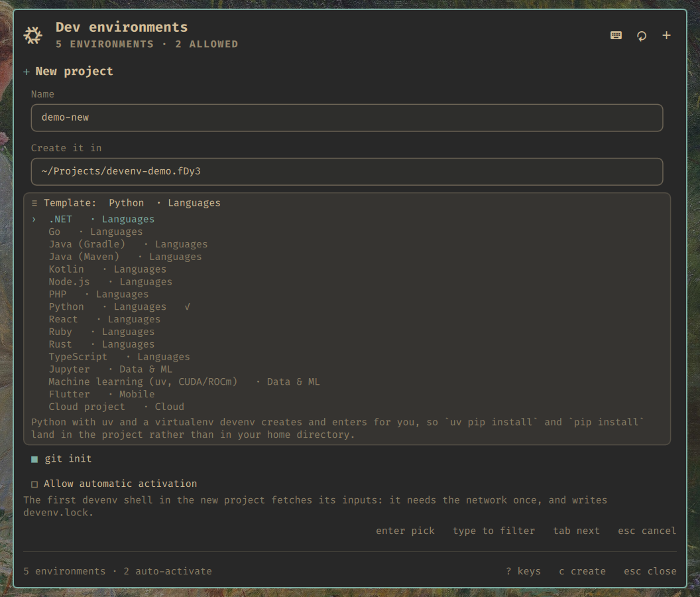Select the PHP template
Viewport: 700px width, 597px height.
pyautogui.click(x=347, y=294)
